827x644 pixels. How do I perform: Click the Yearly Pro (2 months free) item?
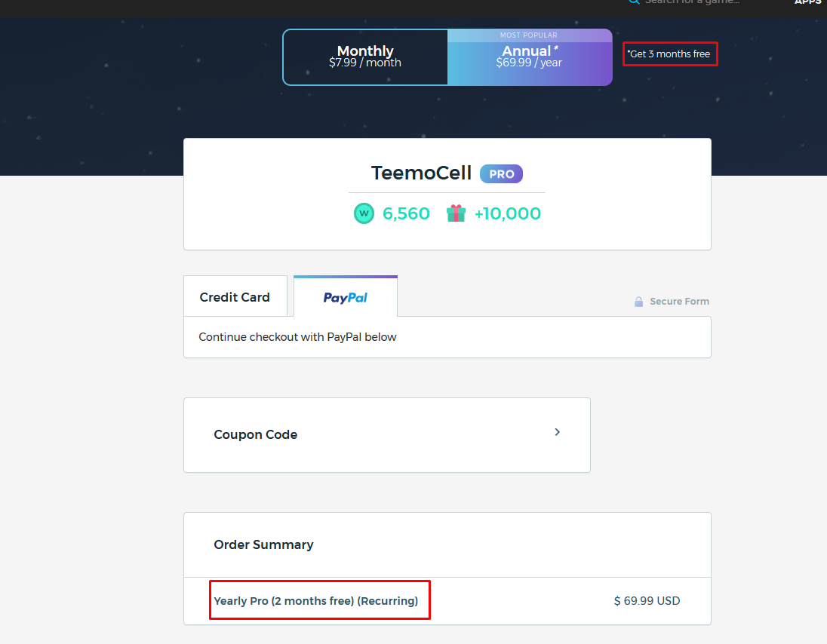tap(316, 601)
